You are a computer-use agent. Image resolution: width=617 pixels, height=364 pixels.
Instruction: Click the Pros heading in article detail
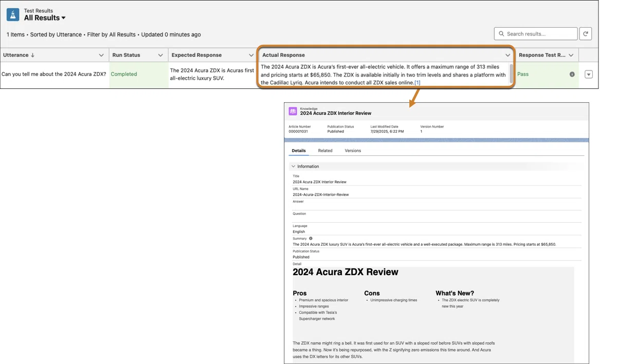pyautogui.click(x=300, y=293)
